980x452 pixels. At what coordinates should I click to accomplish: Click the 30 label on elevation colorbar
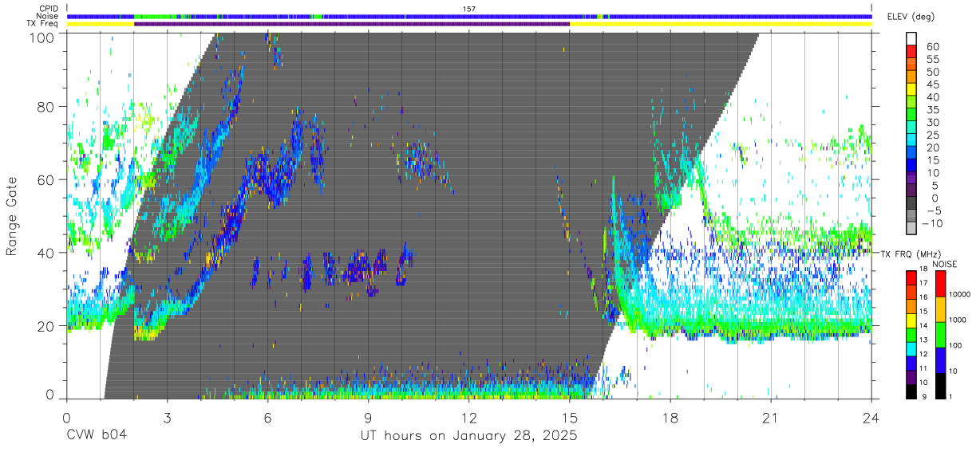(x=931, y=123)
